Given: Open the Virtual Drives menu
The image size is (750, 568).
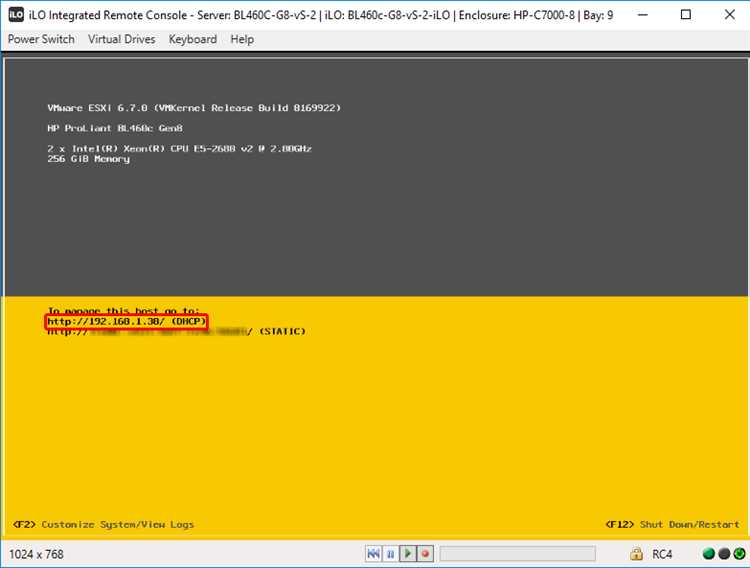Looking at the screenshot, I should tap(121, 39).
